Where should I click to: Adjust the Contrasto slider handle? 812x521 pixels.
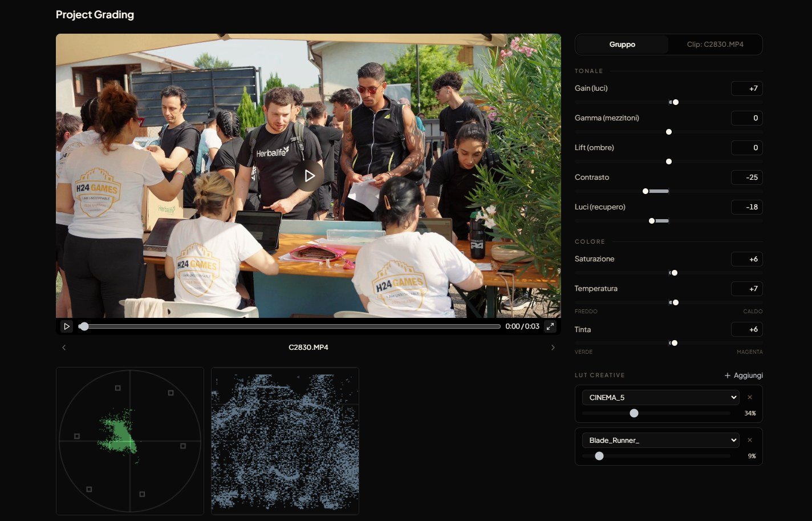645,192
